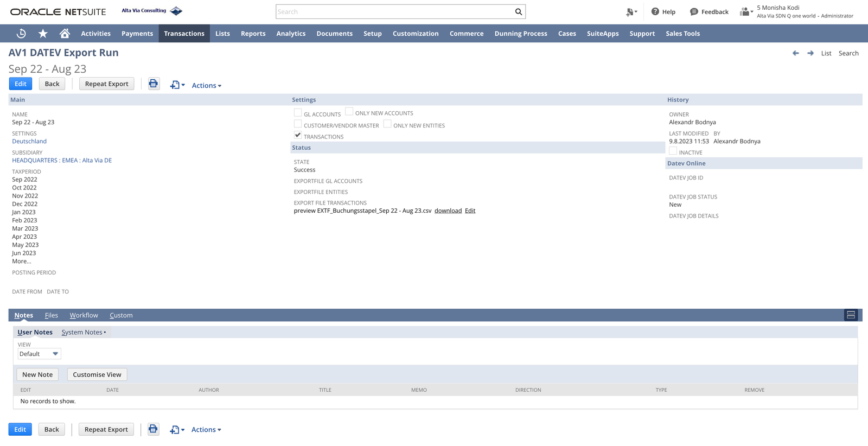This screenshot has height=446, width=868.
Task: Open the View Default dropdown
Action: [39, 354]
